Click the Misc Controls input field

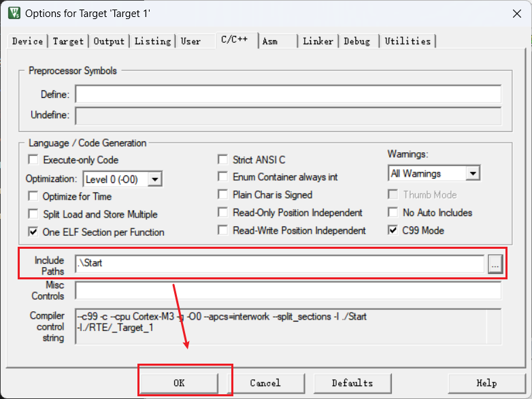[288, 290]
